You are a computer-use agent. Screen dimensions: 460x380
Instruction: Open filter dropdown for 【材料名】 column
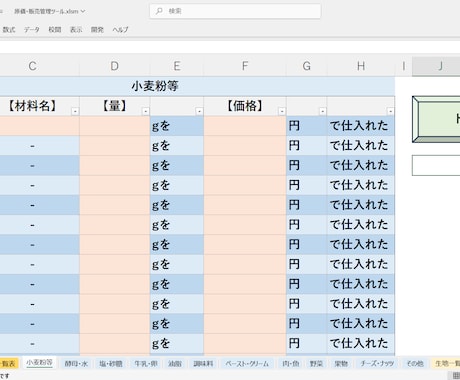point(75,111)
